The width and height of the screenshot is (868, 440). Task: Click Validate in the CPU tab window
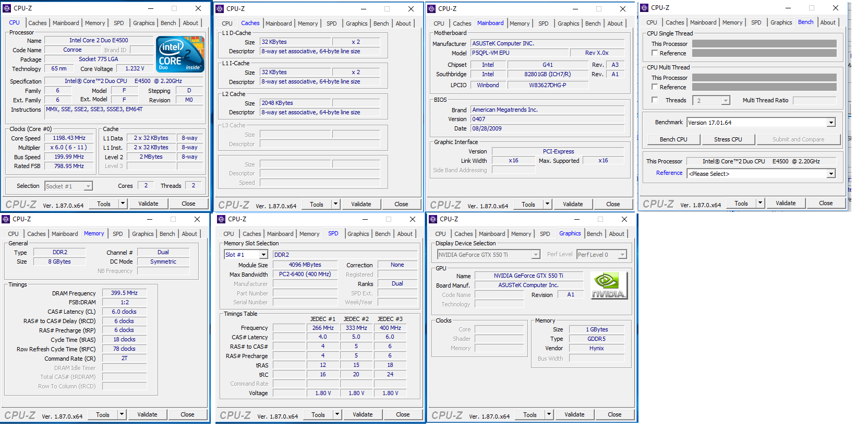pos(148,204)
